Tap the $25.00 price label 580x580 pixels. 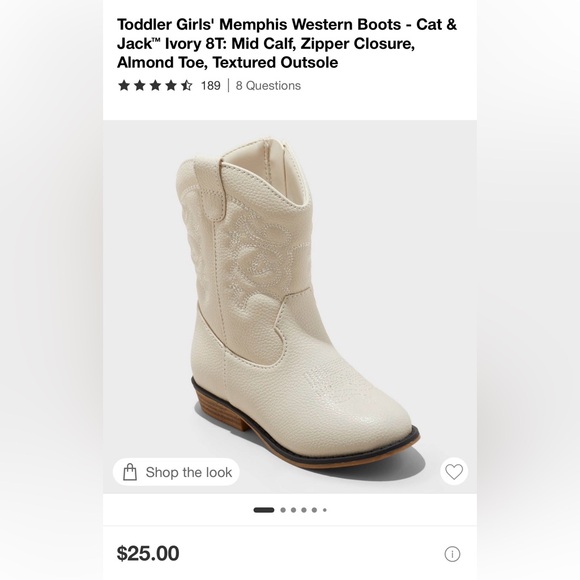pos(148,553)
